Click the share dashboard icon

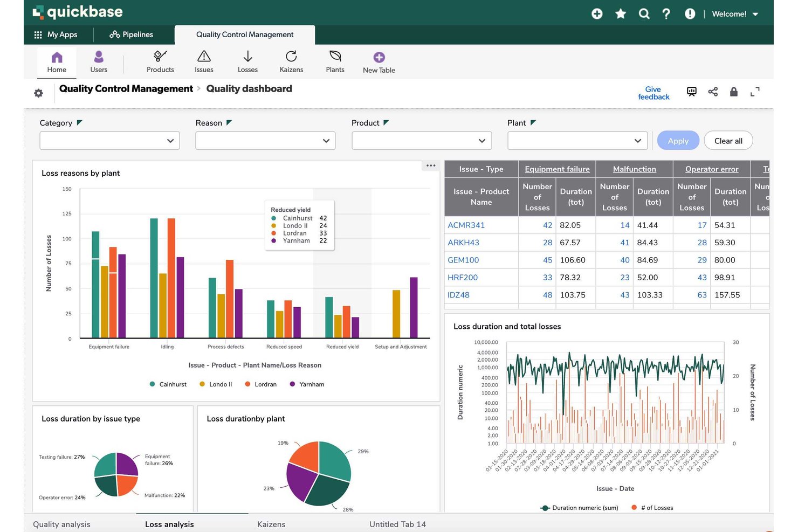click(713, 92)
